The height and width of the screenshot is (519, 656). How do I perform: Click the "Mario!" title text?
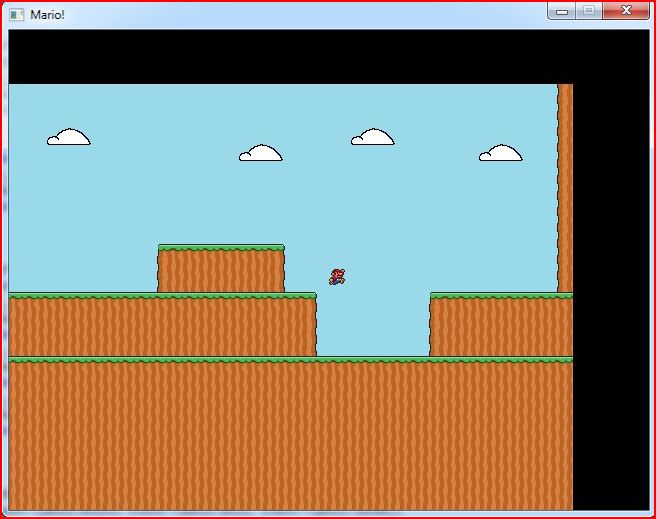point(47,15)
